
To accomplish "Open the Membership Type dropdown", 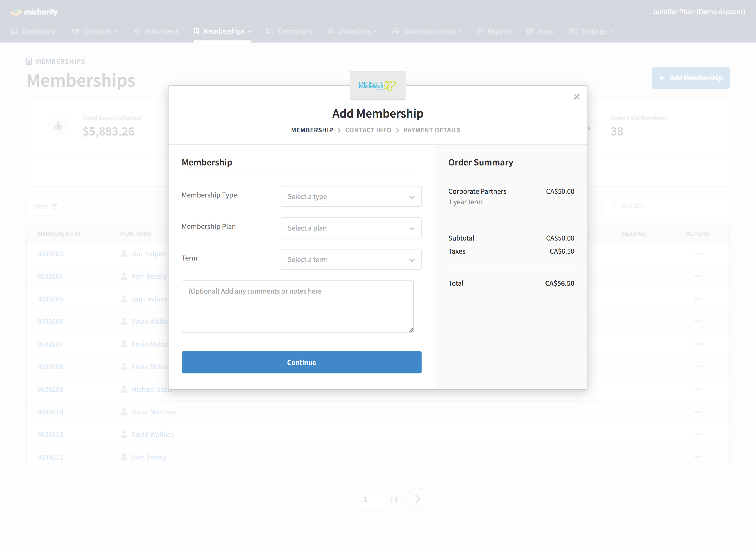I will (x=351, y=196).
